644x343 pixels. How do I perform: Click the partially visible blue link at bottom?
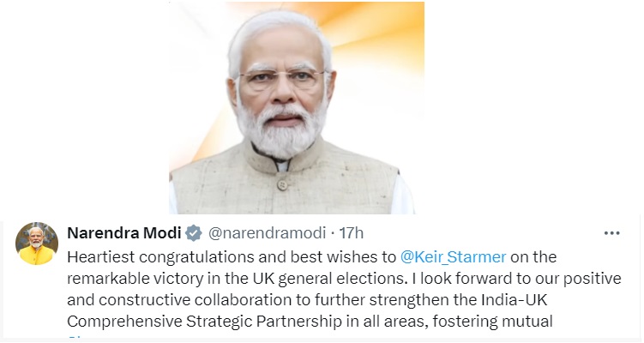[x=76, y=339]
